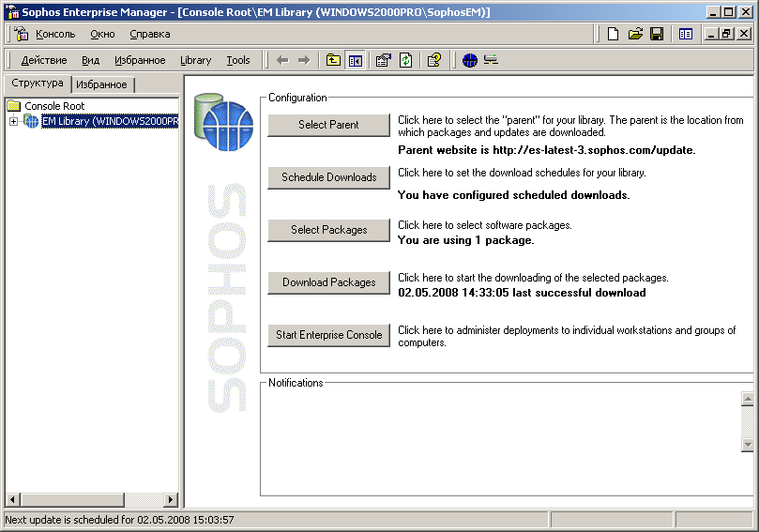Open the Консоль menu
The height and width of the screenshot is (532, 759).
[55, 35]
